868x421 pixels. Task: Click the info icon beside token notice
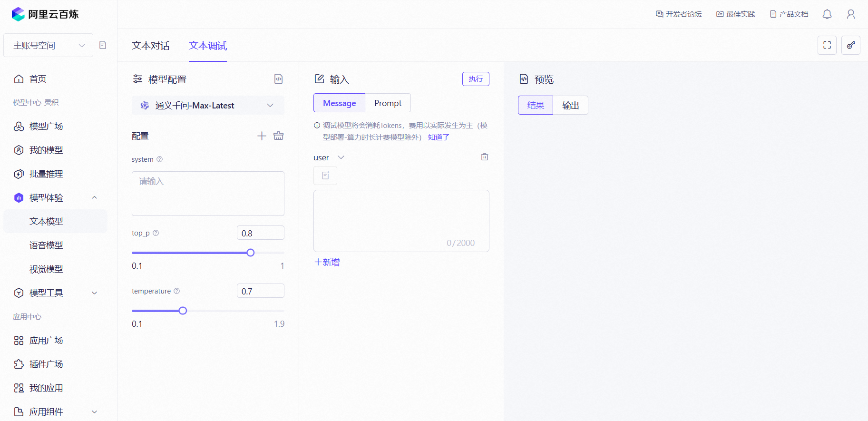[x=317, y=126]
